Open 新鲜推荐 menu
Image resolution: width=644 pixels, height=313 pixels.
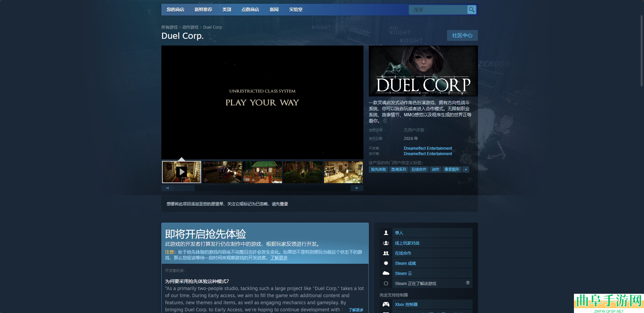click(x=203, y=9)
